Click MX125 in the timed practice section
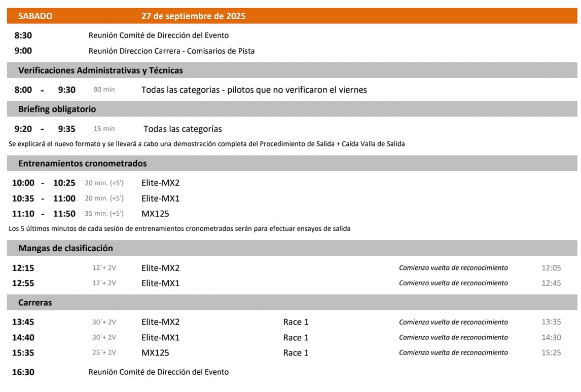The image size is (581, 392). coord(155,213)
